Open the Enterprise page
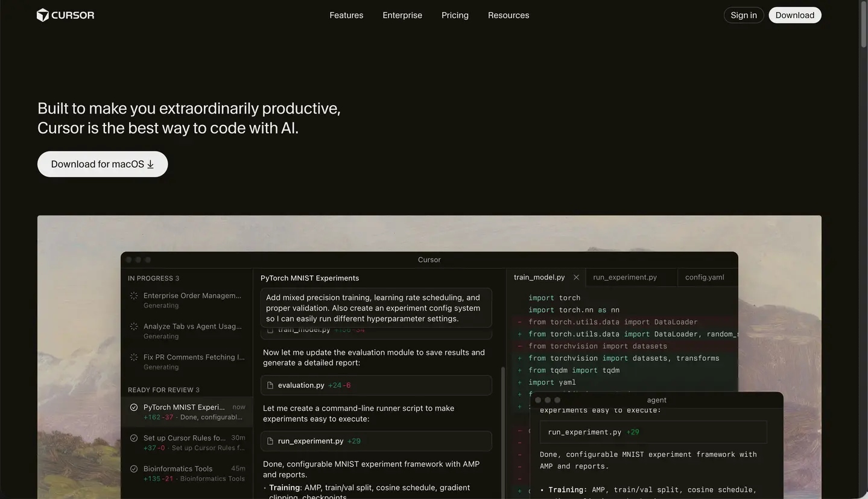The image size is (868, 499). pos(402,15)
